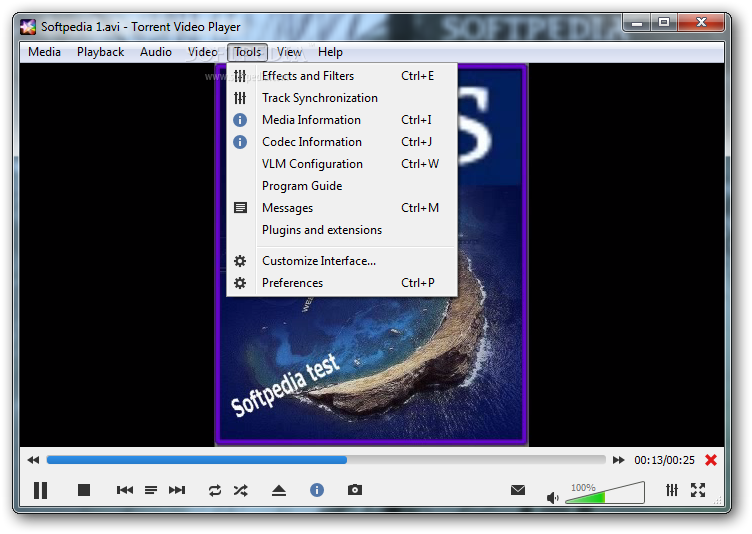This screenshot has height=534, width=752.
Task: Set volume on the 100% volume slider
Action: pyautogui.click(x=605, y=492)
